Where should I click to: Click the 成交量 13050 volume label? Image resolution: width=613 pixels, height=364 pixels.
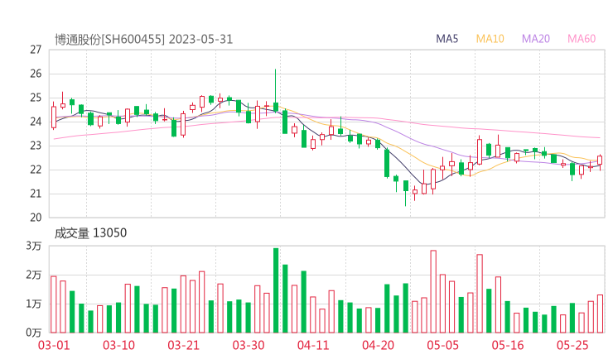[90, 233]
